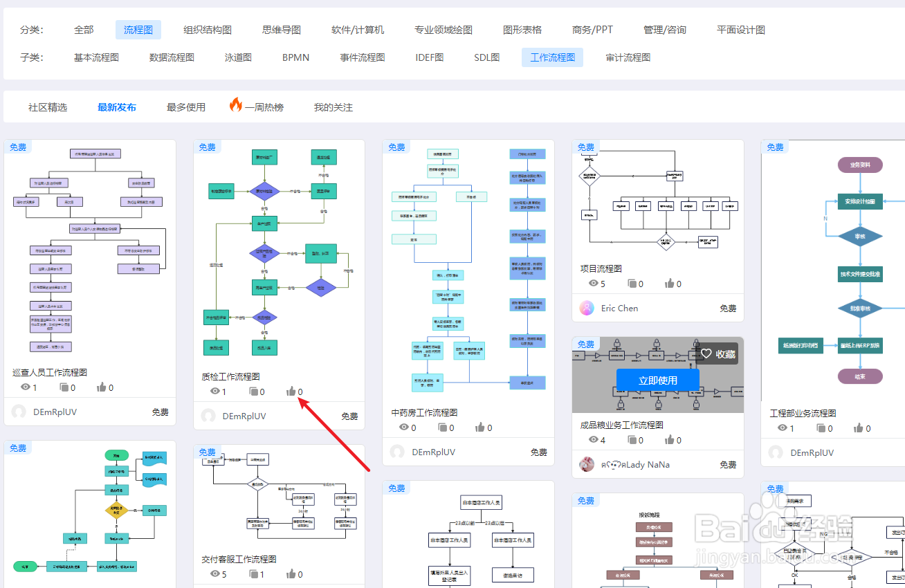905x588 pixels.
Task: Click the view count number next to 交付客服工作流程图
Action: click(x=225, y=574)
